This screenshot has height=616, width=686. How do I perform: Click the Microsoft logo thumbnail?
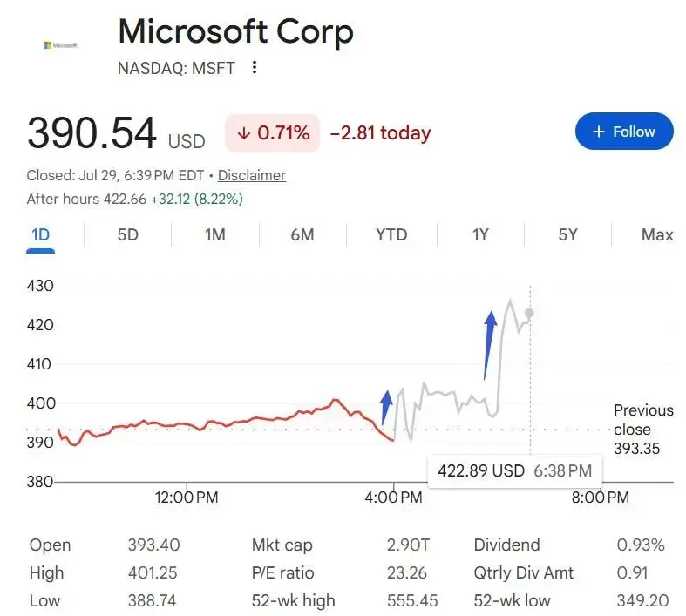pyautogui.click(x=60, y=45)
